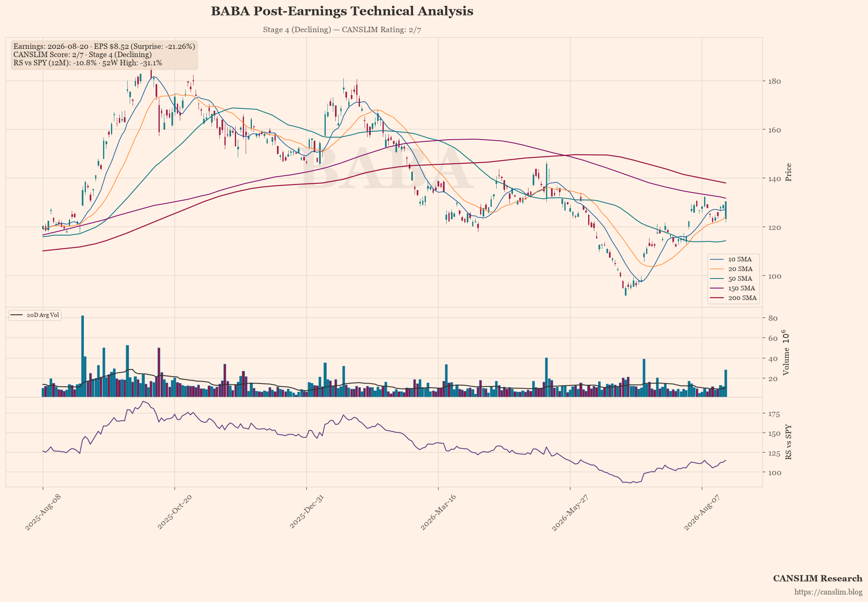Click price axis tick '160'
Screen dimensions: 868x602
point(775,130)
